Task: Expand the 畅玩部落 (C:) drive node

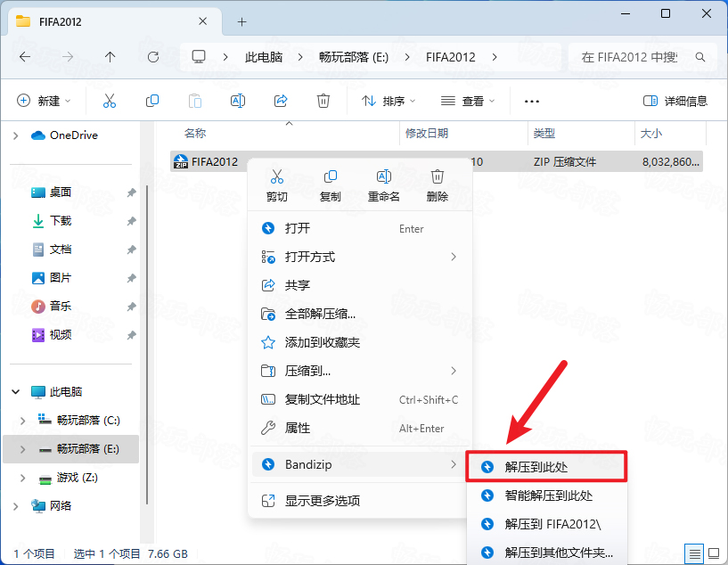Action: pos(23,421)
